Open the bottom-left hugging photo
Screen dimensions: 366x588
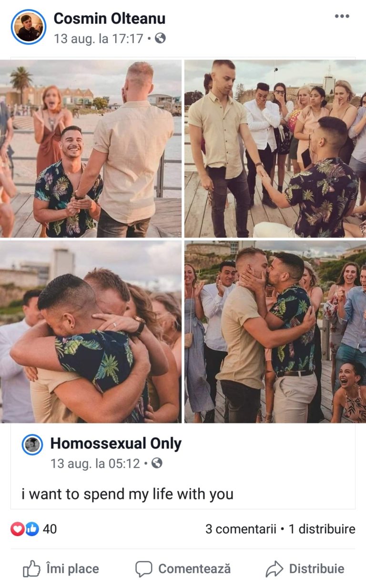click(x=91, y=331)
